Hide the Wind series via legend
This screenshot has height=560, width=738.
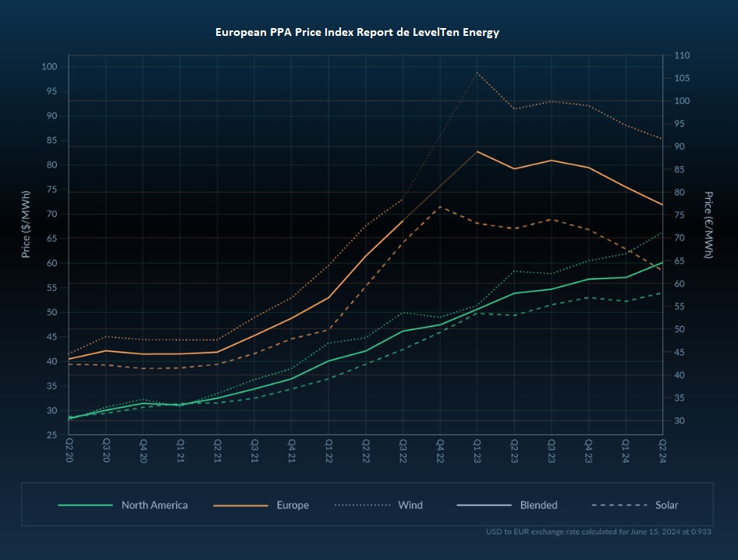tap(410, 505)
